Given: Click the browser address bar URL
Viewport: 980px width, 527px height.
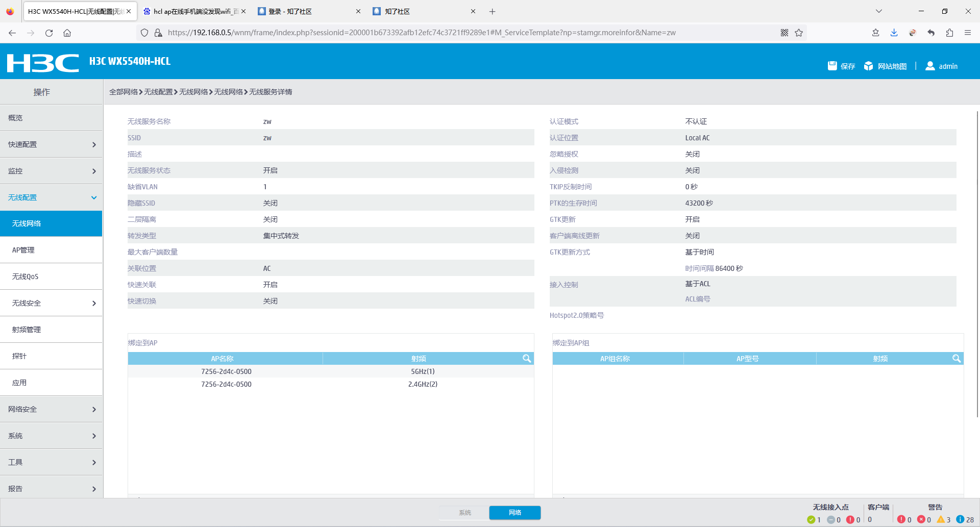Looking at the screenshot, I should [422, 33].
